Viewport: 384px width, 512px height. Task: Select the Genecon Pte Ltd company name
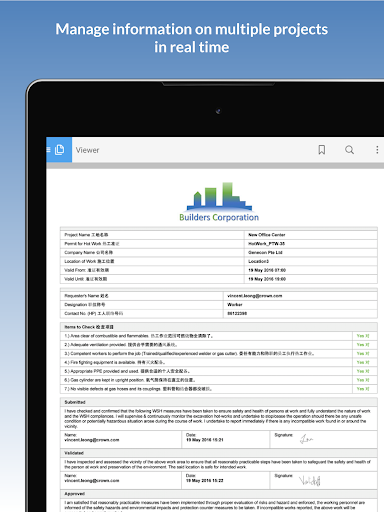265,252
